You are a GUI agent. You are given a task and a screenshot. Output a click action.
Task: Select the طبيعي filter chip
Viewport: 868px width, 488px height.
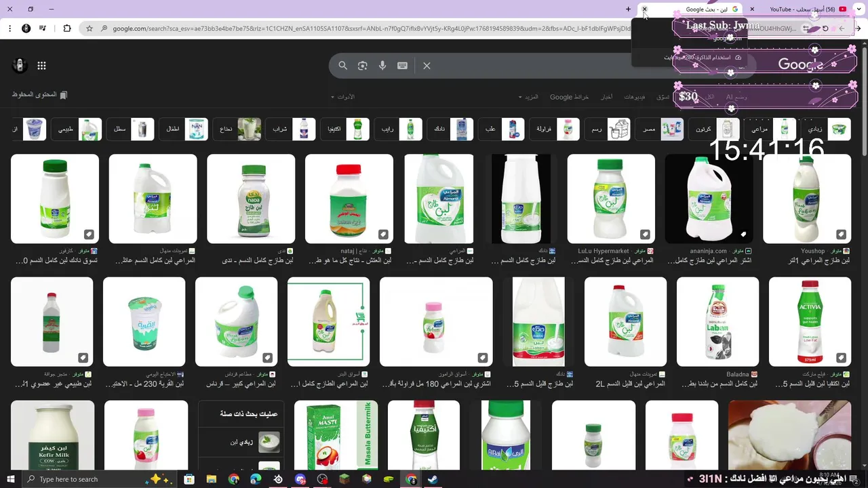pyautogui.click(x=76, y=129)
